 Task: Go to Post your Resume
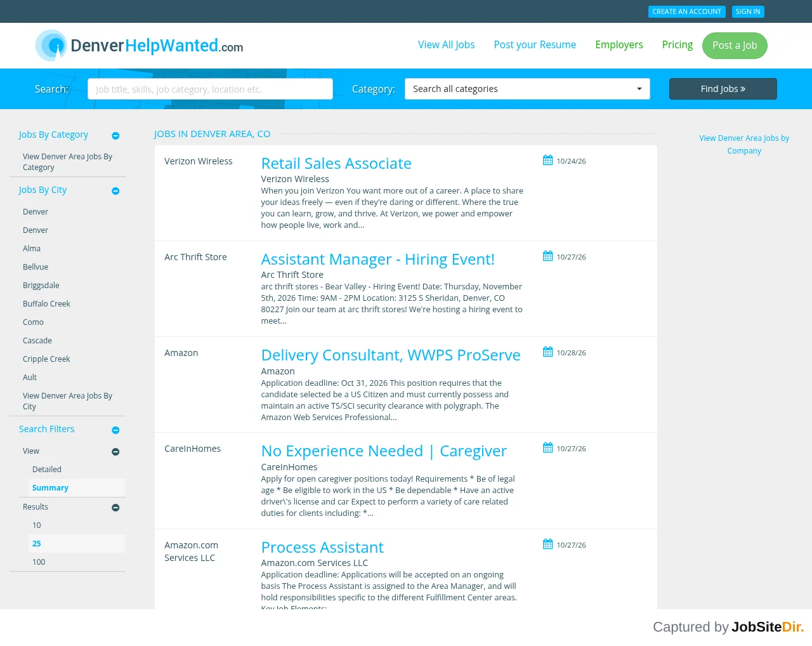[x=535, y=44]
